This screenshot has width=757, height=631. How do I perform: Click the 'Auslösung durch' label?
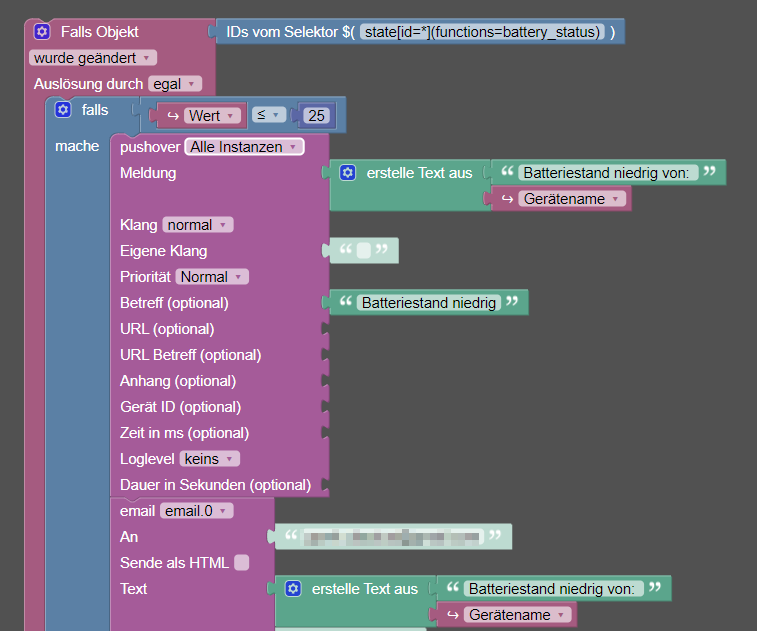click(x=88, y=84)
